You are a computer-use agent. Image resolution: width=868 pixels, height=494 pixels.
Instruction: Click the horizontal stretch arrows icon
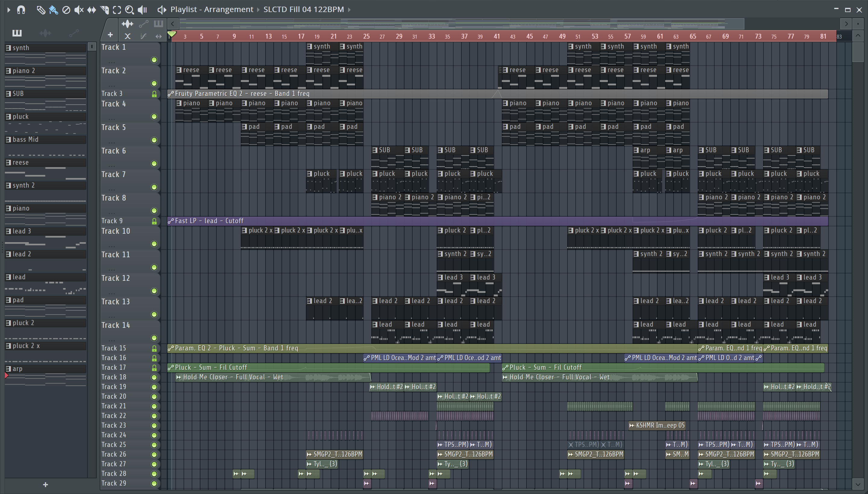tap(158, 36)
